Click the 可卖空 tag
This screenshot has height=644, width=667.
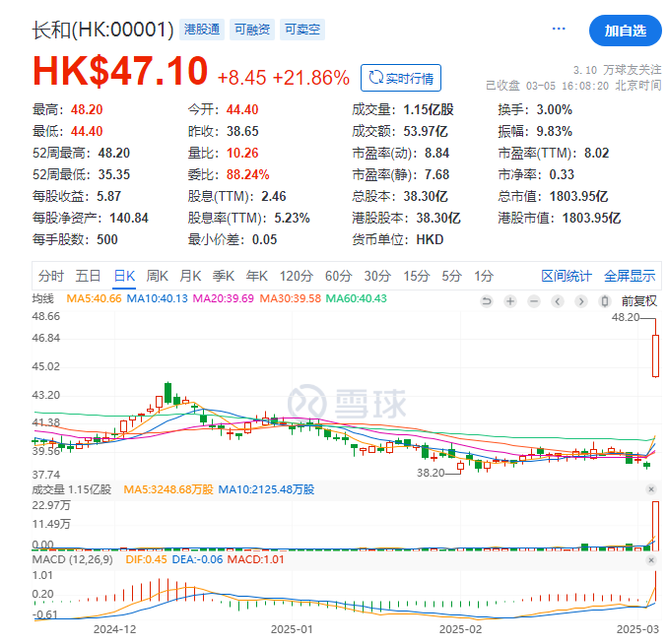click(302, 30)
